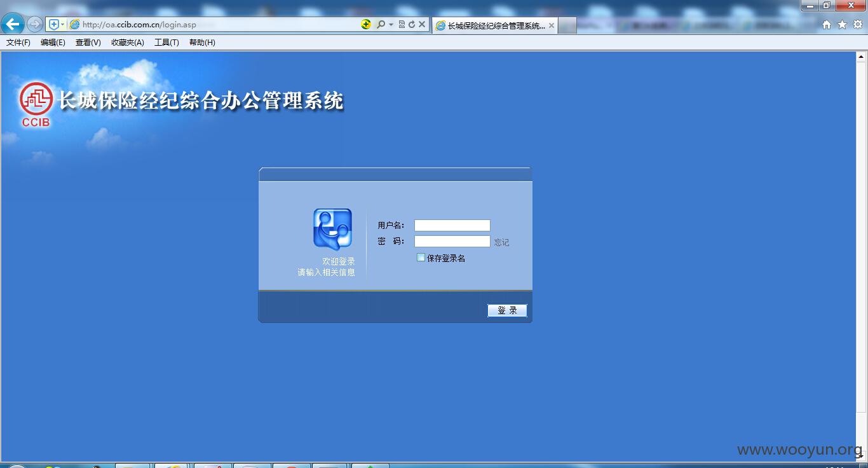Go to the home page via house icon
The height and width of the screenshot is (468, 868).
[827, 24]
